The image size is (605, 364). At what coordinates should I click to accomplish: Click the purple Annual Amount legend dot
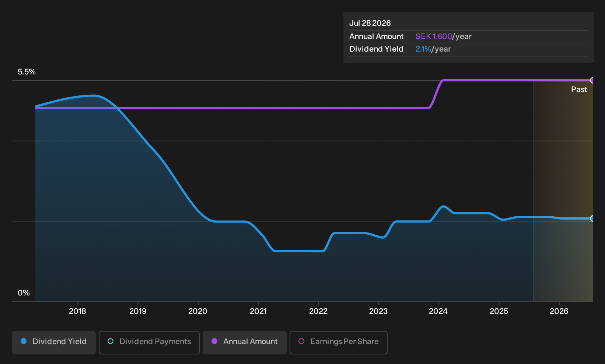coord(214,342)
